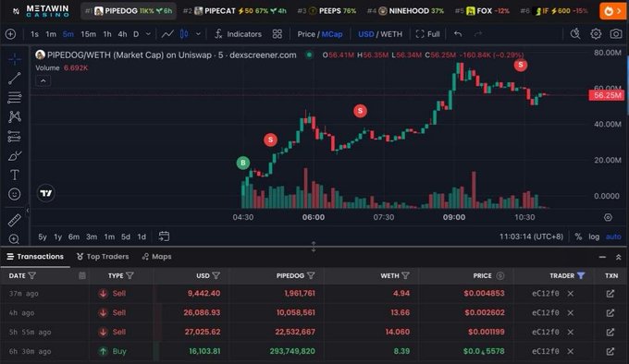Image resolution: width=629 pixels, height=364 pixels.
Task: Switch quote currency to USD
Action: [366, 34]
